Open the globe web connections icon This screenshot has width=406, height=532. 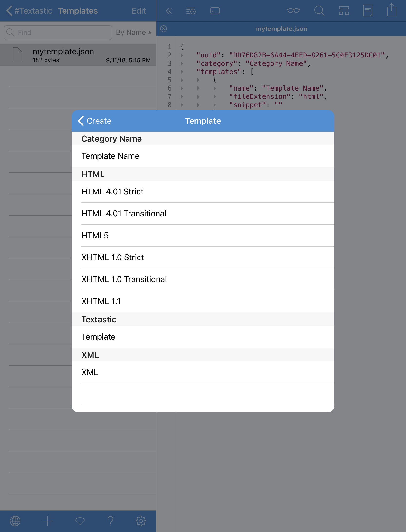click(15, 521)
